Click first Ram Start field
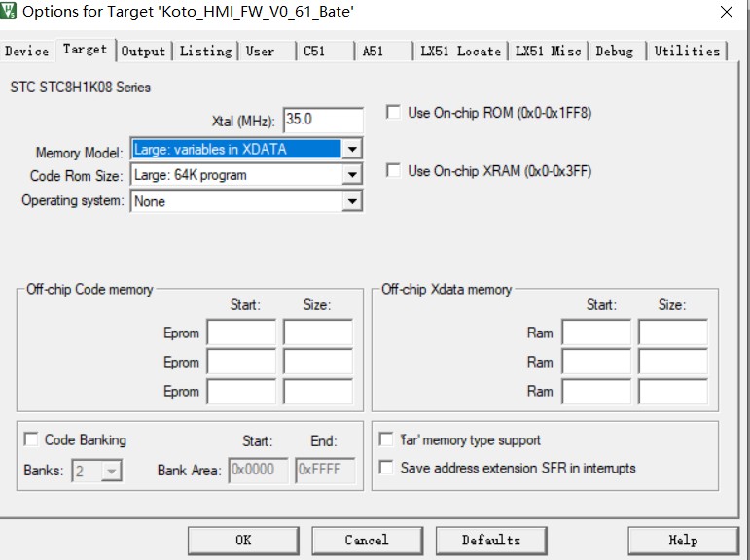The image size is (750, 560). pos(596,332)
